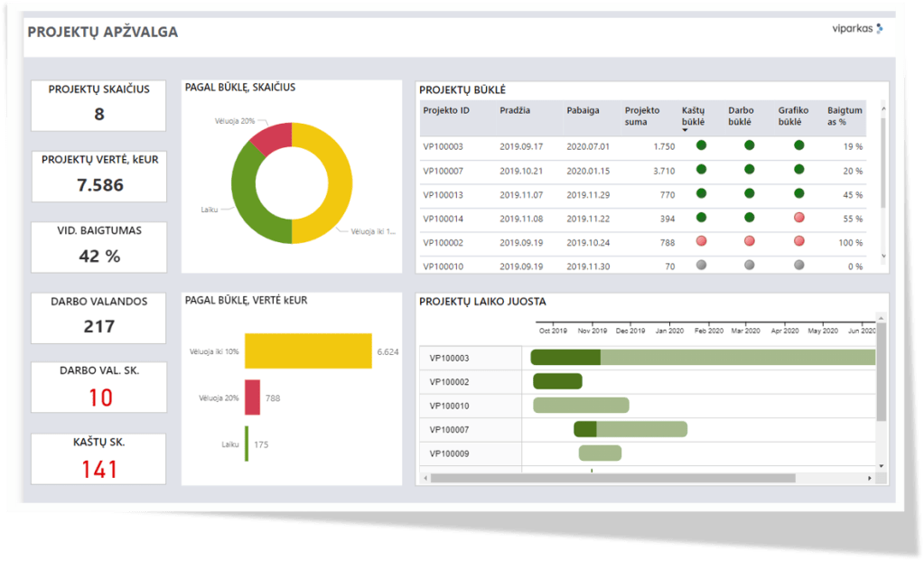Click the green Kaštų būklė dot for VP100003
Image resolution: width=924 pixels, height=561 pixels.
click(701, 145)
